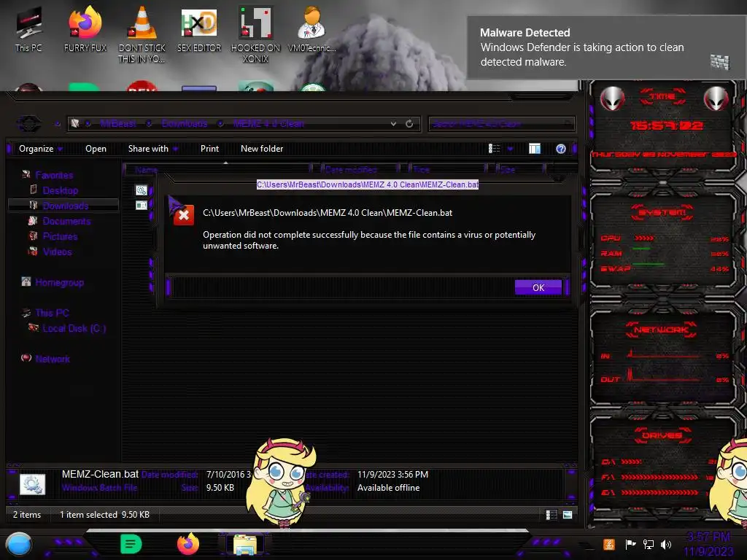Click the Search MEMZ 4.0 Clean field
The height and width of the screenshot is (560, 747).
pos(501,124)
